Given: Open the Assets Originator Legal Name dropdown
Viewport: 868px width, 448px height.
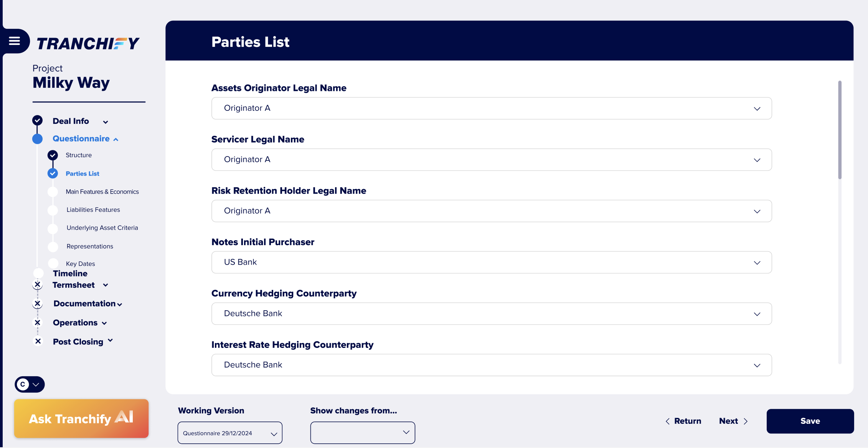Looking at the screenshot, I should coord(491,108).
